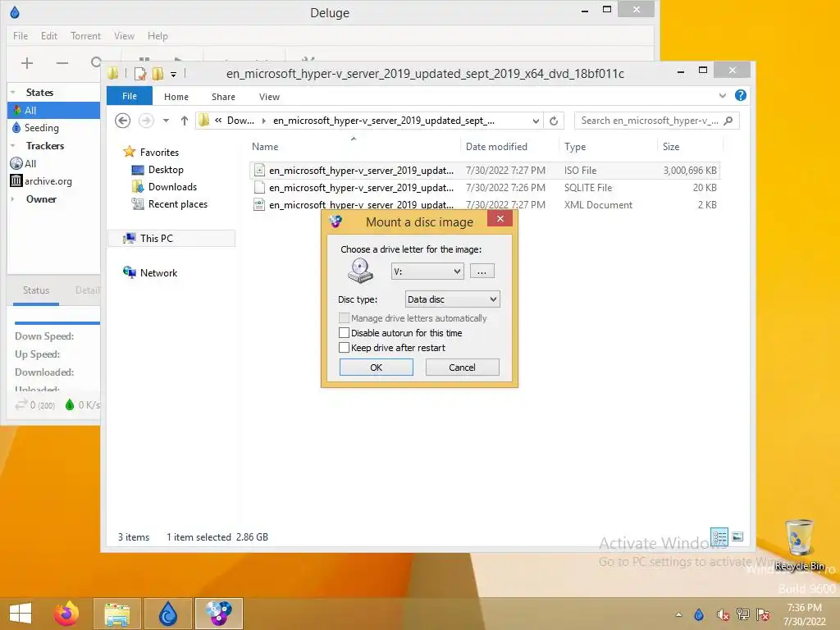Click the browse ellipsis button in dialog
The width and height of the screenshot is (840, 630).
pyautogui.click(x=482, y=272)
